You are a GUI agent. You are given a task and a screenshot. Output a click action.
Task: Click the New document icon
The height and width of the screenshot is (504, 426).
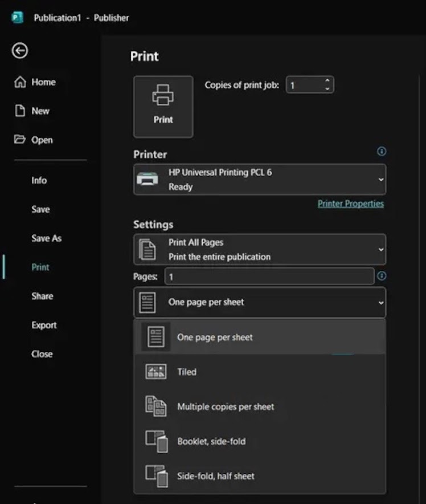click(x=20, y=111)
